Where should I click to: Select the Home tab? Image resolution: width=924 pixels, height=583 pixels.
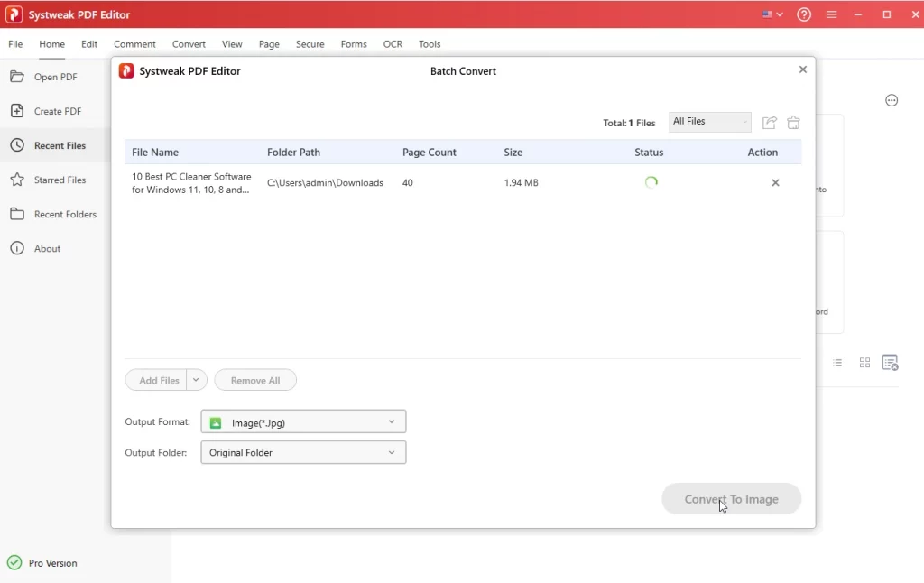click(51, 44)
